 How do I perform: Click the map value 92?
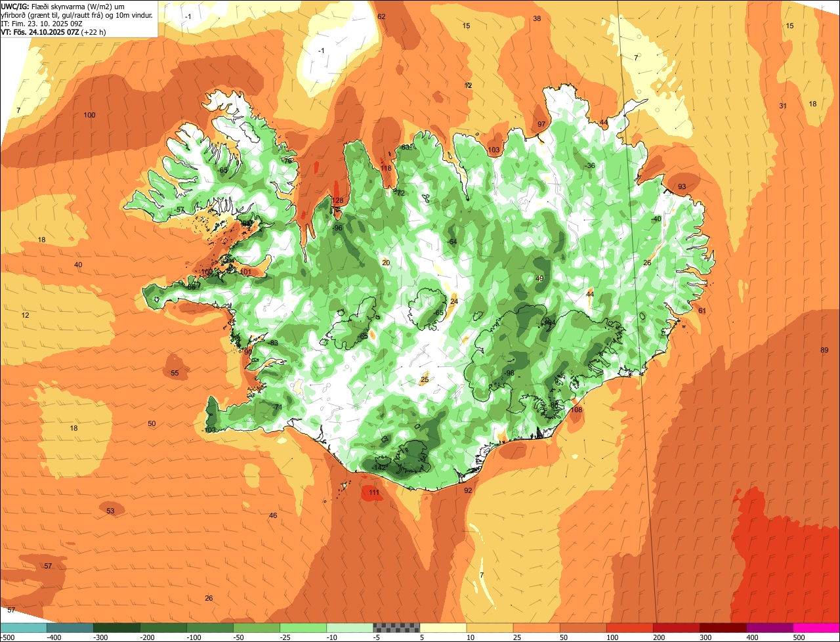[x=468, y=491]
